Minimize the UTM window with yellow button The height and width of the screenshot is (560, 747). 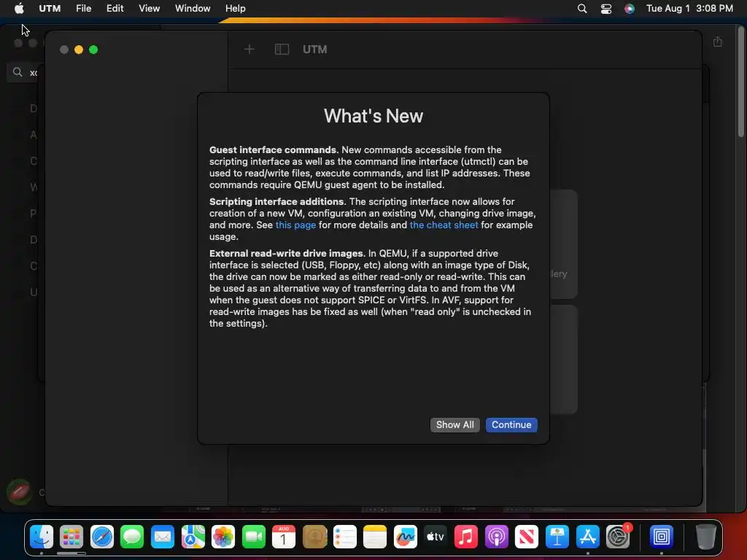click(x=79, y=50)
